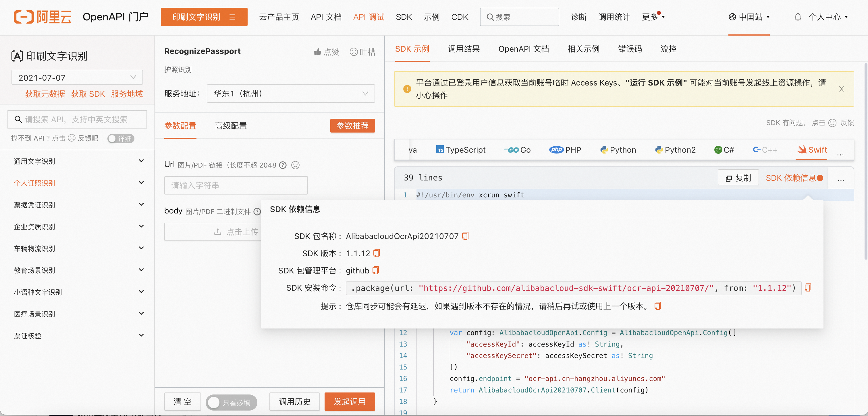Click the feedback smiley next to Url

pos(295,165)
